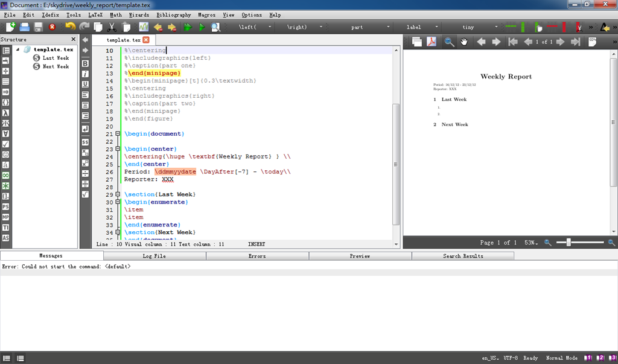This screenshot has width=618, height=364.
Task: Switch to the Log File tab
Action: point(154,256)
